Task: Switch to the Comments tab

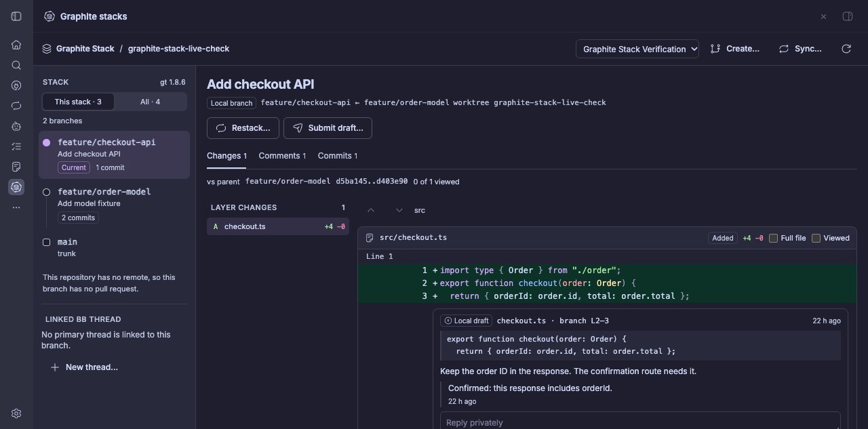Action: pos(282,156)
